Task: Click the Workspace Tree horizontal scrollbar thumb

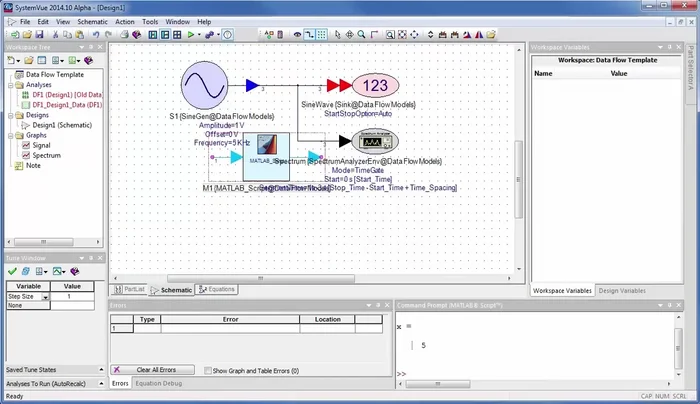Action: click(43, 242)
